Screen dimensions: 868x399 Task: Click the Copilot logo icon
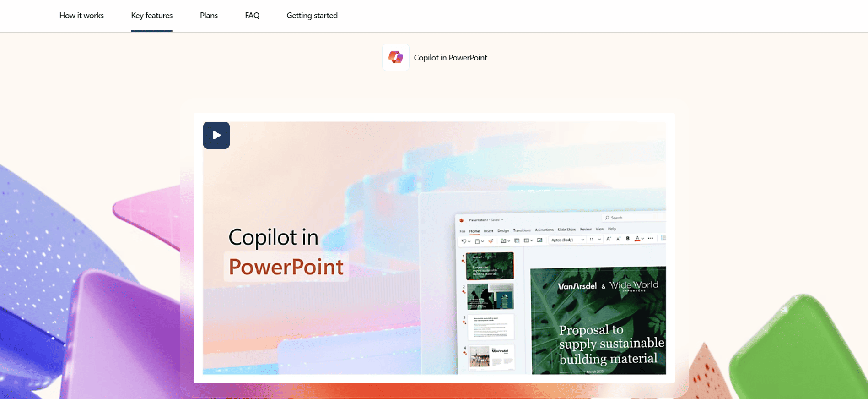coord(396,57)
